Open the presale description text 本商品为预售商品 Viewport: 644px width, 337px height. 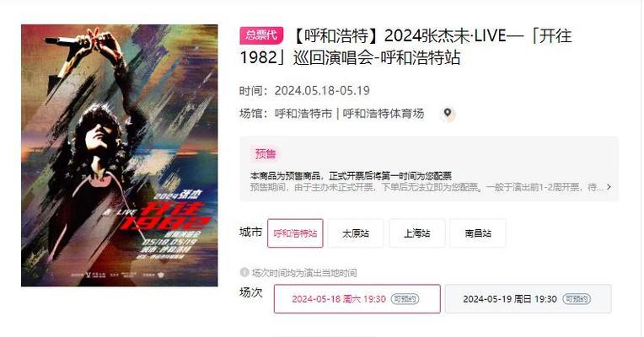(352, 176)
